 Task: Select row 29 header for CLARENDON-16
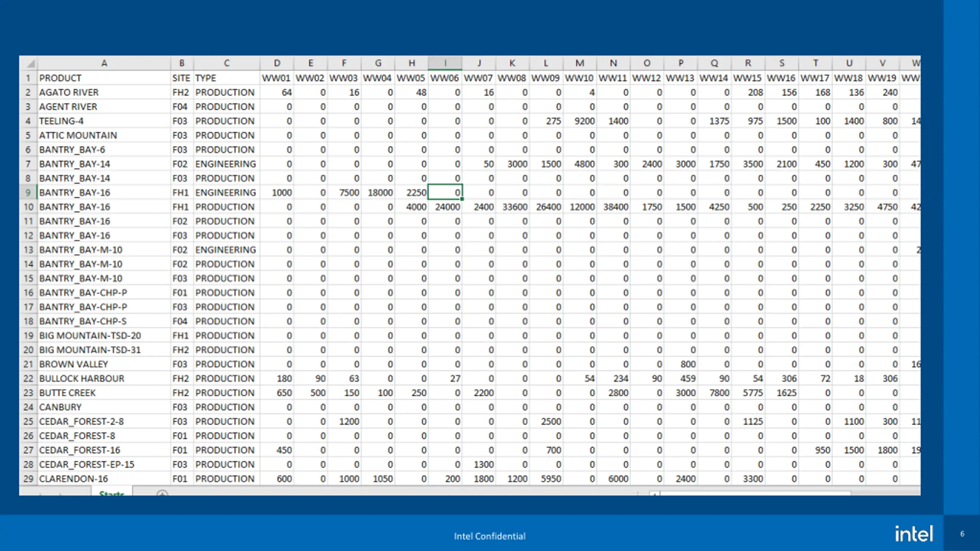click(28, 479)
